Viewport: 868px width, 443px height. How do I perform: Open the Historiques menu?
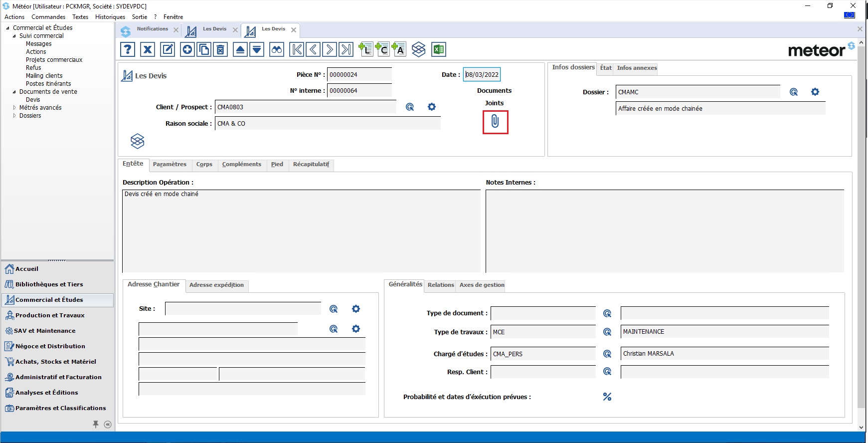tap(110, 17)
